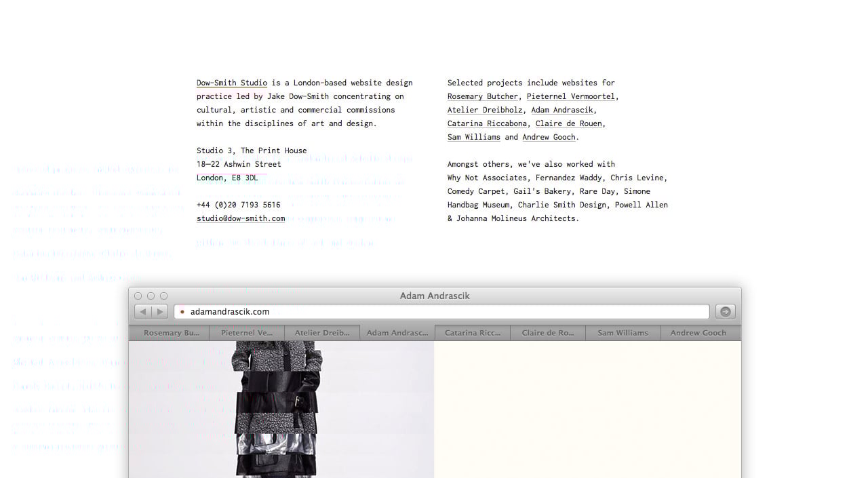Click the yellow traffic light circle
The width and height of the screenshot is (868, 478).
(x=150, y=296)
